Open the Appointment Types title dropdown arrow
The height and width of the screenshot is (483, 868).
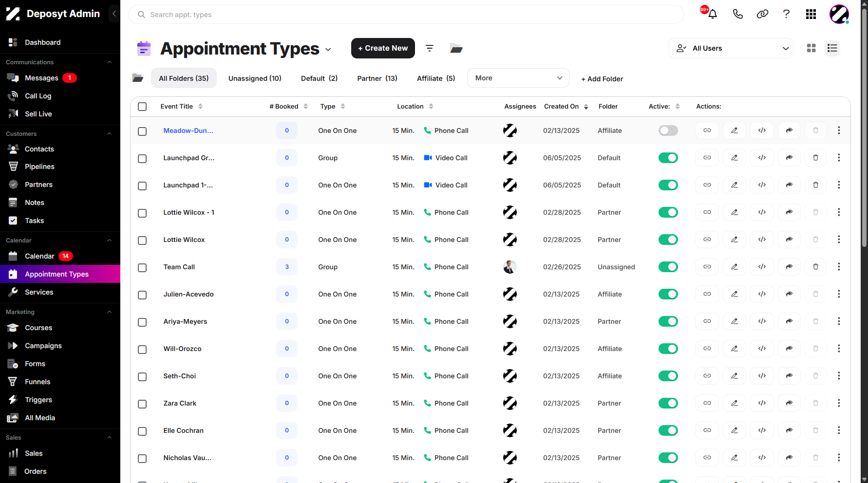click(x=328, y=50)
